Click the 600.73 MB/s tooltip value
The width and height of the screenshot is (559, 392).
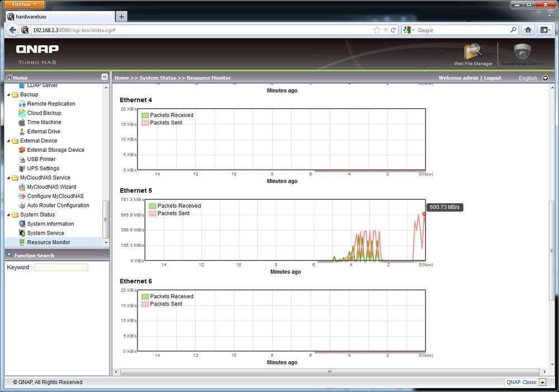tap(444, 207)
